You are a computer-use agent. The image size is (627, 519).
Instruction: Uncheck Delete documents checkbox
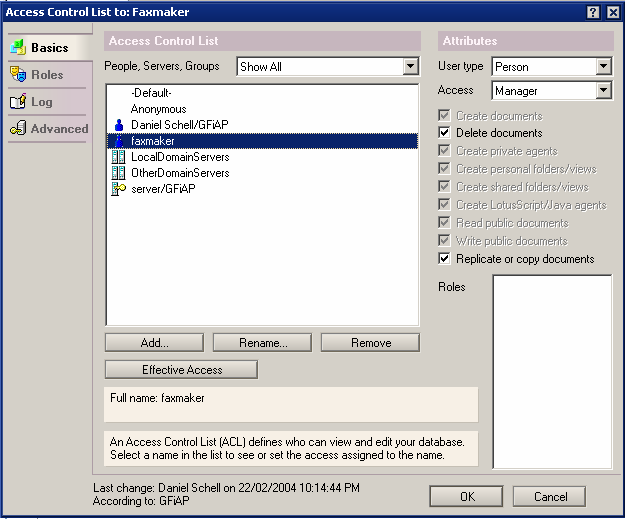[445, 133]
